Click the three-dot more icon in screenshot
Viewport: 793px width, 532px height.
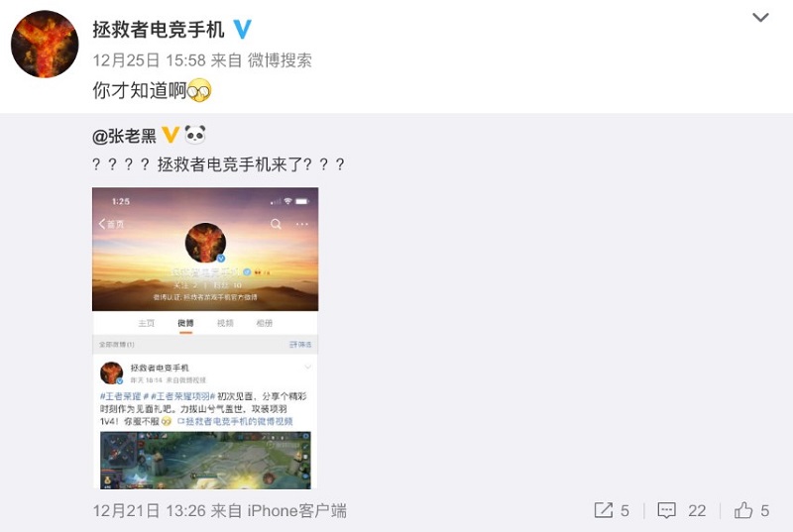coord(302,224)
